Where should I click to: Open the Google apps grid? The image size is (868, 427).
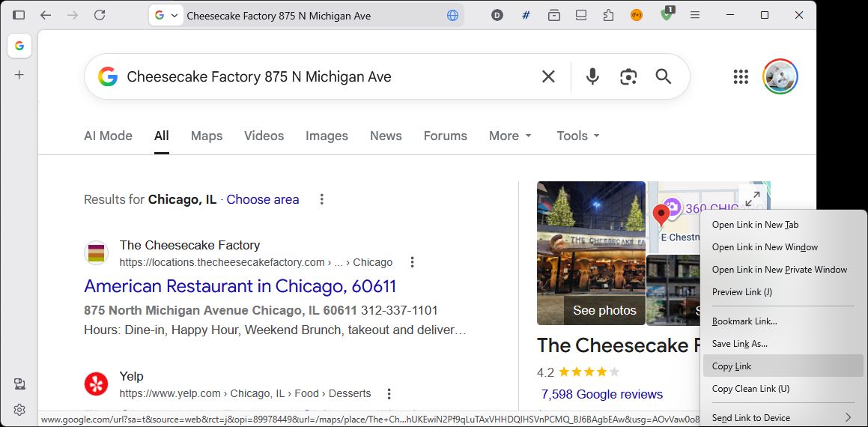click(741, 76)
